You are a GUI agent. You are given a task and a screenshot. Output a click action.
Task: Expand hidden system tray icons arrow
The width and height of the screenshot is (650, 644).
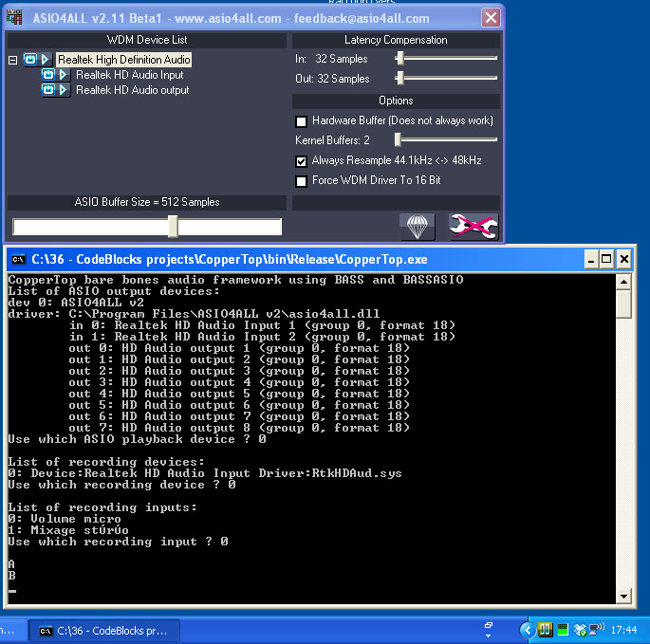pyautogui.click(x=528, y=631)
